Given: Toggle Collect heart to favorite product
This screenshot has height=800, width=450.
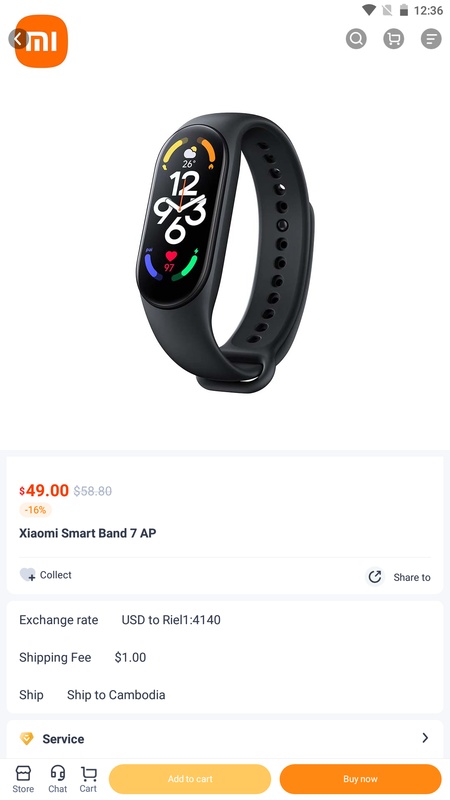Looking at the screenshot, I should pos(27,575).
